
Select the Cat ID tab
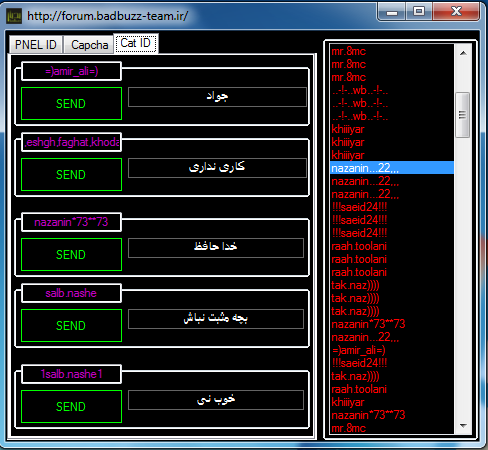[x=136, y=43]
